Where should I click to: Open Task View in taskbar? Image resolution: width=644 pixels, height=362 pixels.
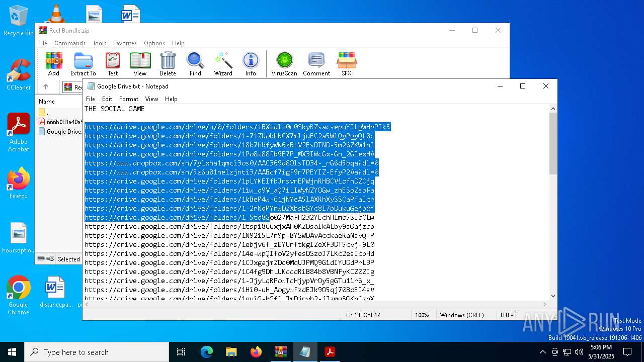click(x=181, y=352)
